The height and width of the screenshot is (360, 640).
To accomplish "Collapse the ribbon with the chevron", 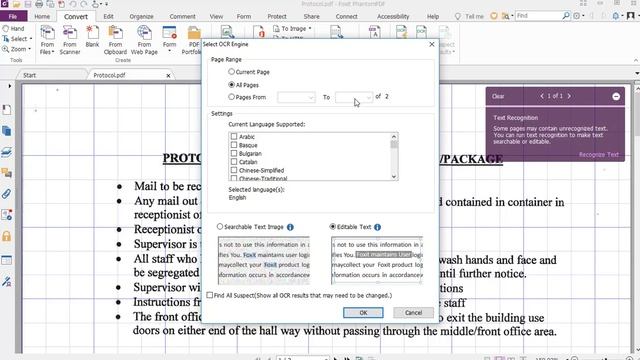I will coord(636,60).
